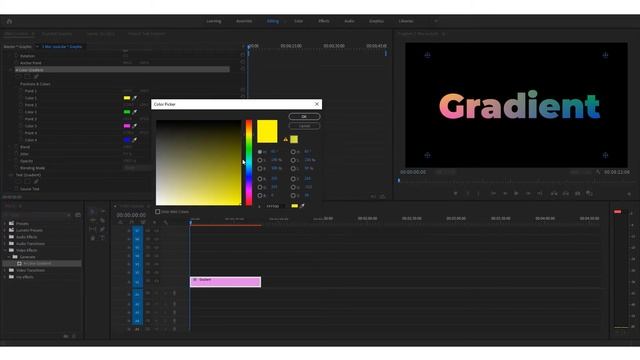Screen dimensions: 640x360
Task: Select the Pen tool in the tools panel
Action: (102, 229)
